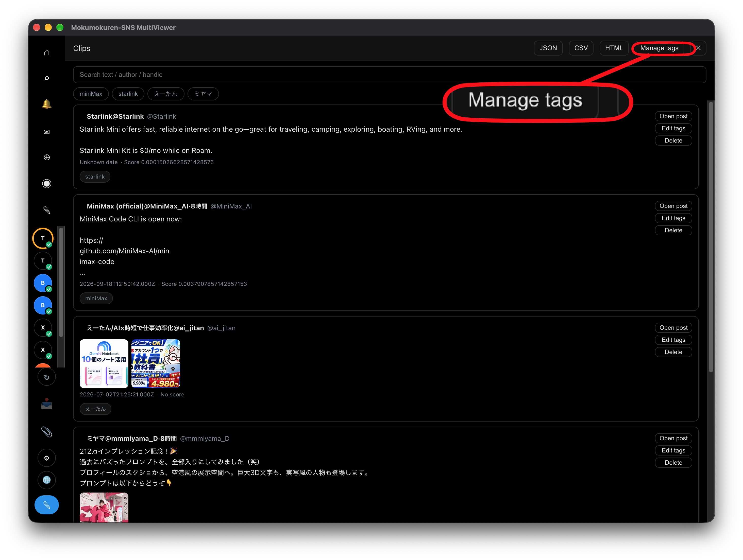743x560 pixels.
Task: Open the pink image thumbnail in ミヤマ clip
Action: pyautogui.click(x=104, y=507)
